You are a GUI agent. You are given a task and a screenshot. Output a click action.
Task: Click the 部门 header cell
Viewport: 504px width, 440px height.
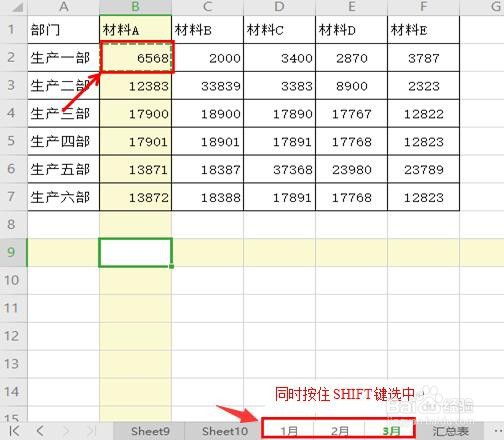click(x=63, y=30)
